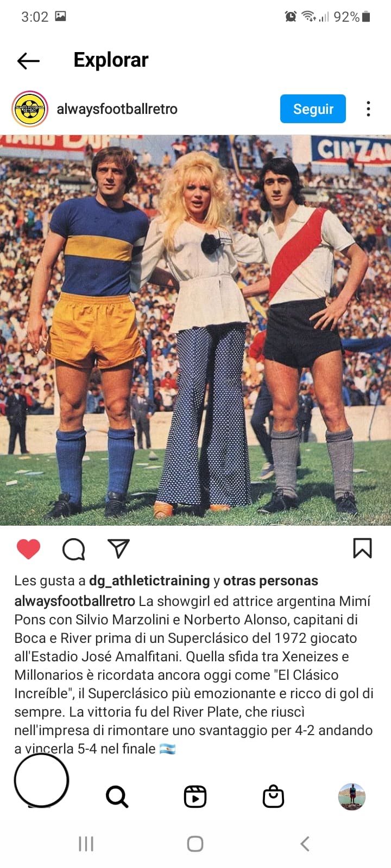Image resolution: width=391 pixels, height=868 pixels.
Task: View otras personas who liked
Action: pos(270,580)
